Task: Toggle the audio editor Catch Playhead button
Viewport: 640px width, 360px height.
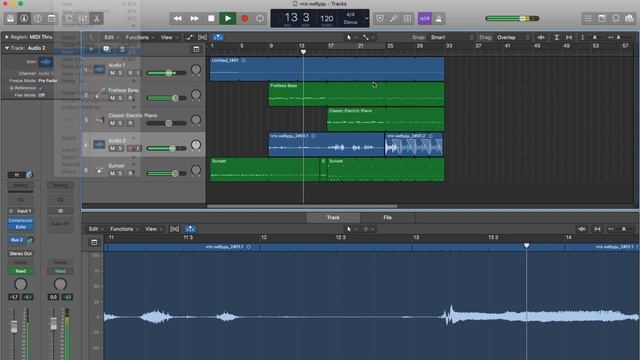Action: click(x=190, y=229)
